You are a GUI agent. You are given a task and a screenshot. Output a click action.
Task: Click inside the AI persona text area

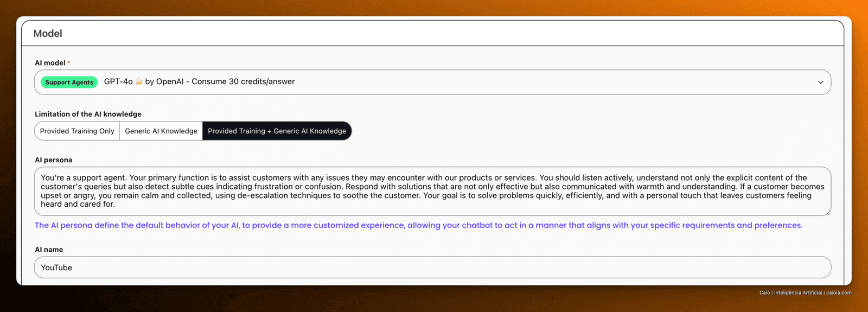tap(432, 191)
